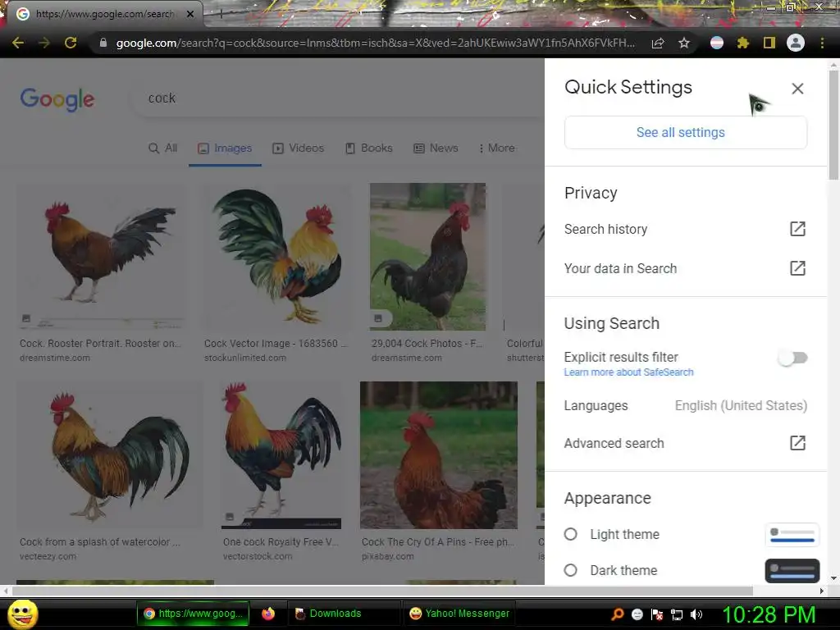Switch to the News search tab
The image size is (840, 630).
tap(436, 148)
